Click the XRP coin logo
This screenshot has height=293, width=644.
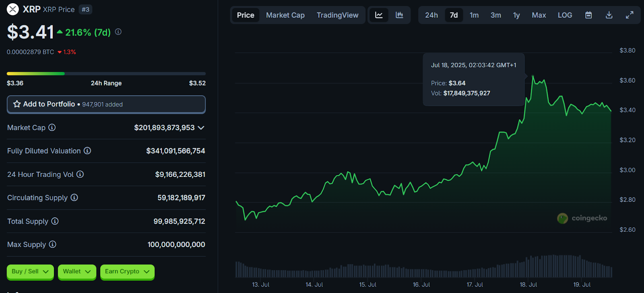tap(13, 9)
